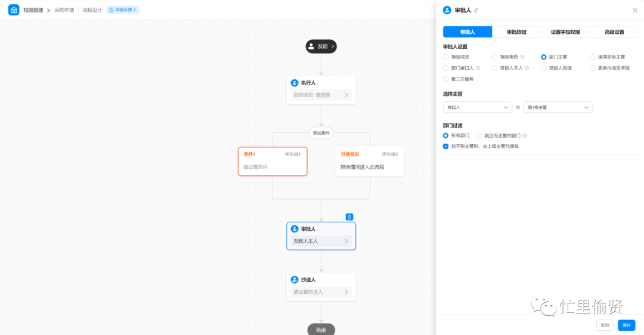Click the 其他情况进入此流程 text
The height and width of the screenshot is (335, 644).
click(363, 167)
